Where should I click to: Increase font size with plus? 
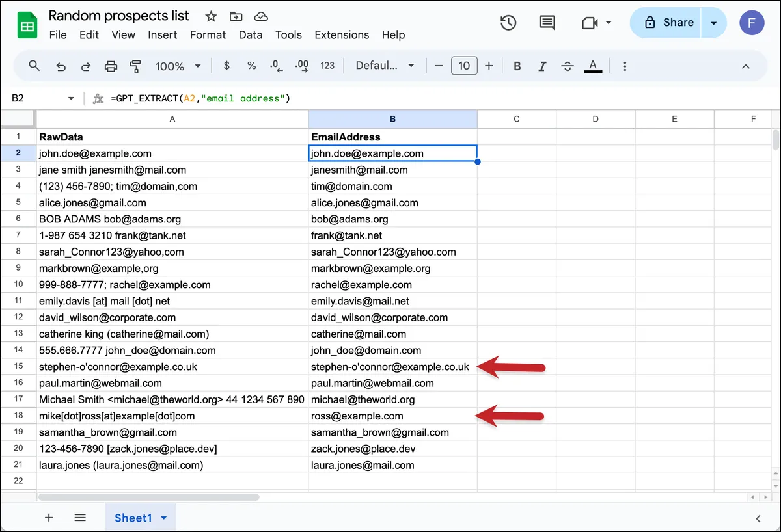pyautogui.click(x=489, y=66)
